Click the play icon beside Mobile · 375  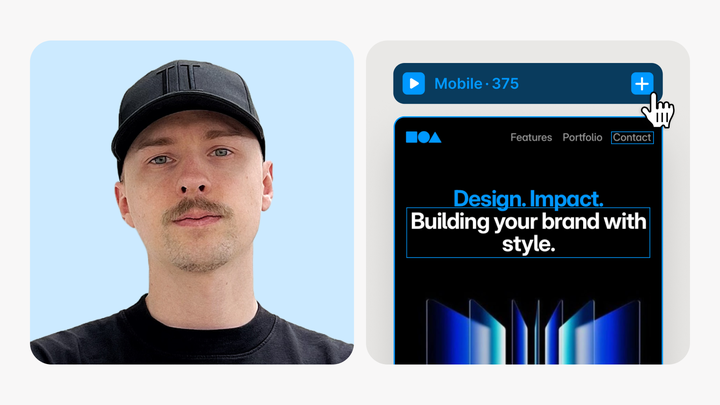413,84
